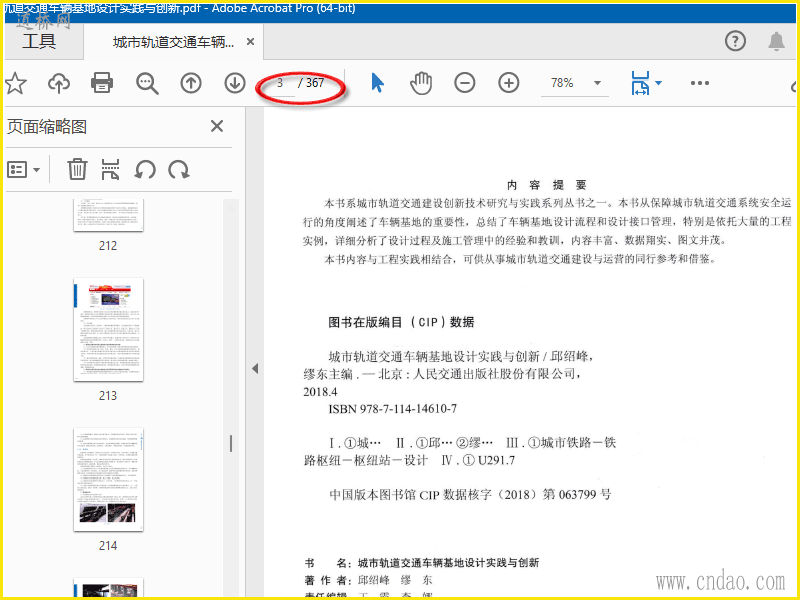Select the page 214 thumbnail

pos(108,480)
